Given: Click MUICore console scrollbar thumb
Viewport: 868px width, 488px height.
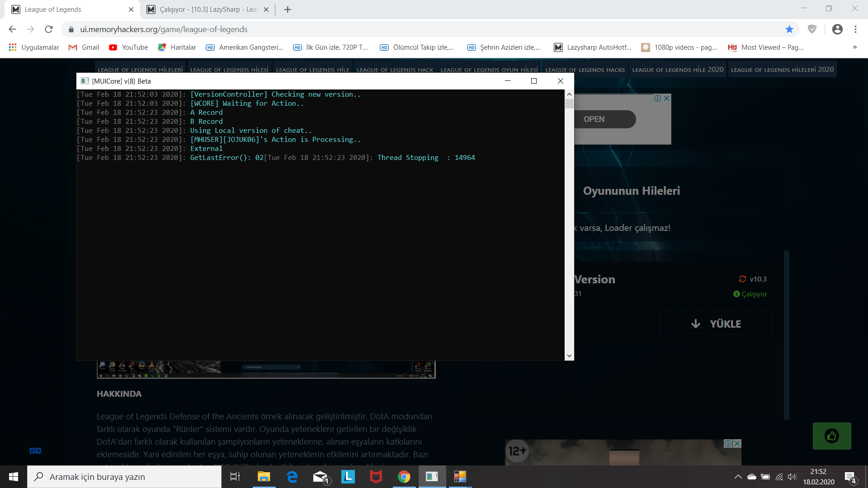Looking at the screenshot, I should pos(569,103).
